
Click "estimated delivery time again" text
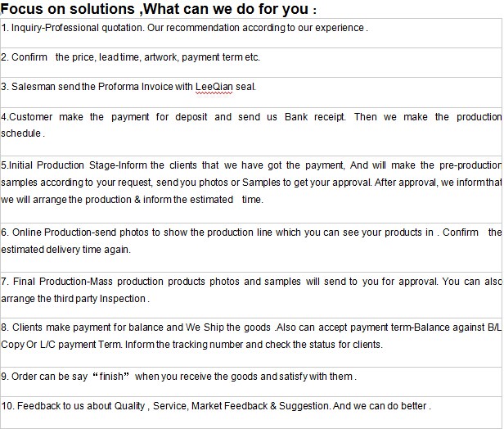click(x=65, y=250)
